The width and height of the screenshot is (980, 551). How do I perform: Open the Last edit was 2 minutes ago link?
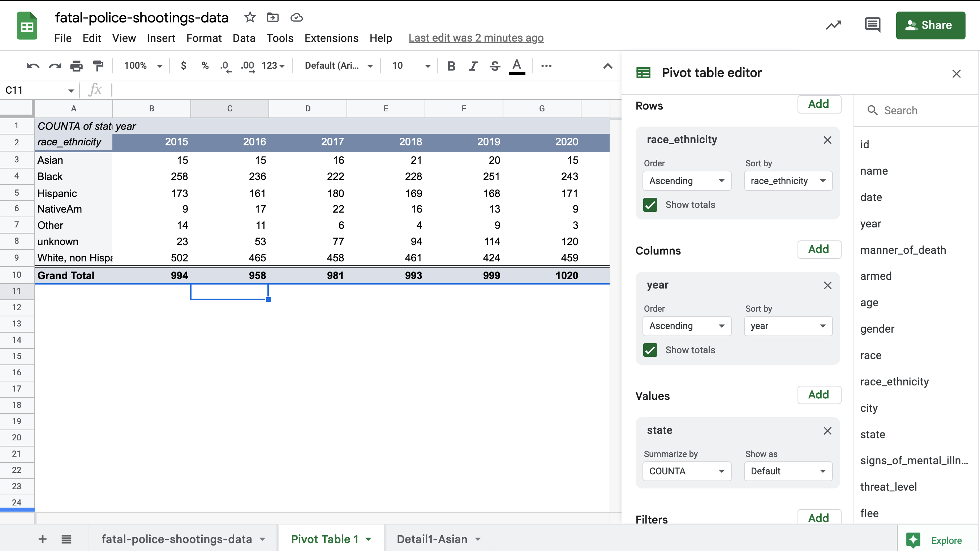click(476, 38)
